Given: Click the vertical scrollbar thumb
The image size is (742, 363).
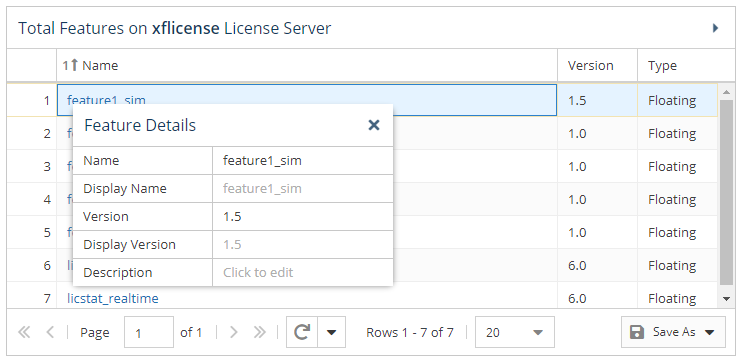Looking at the screenshot, I should pyautogui.click(x=726, y=193).
